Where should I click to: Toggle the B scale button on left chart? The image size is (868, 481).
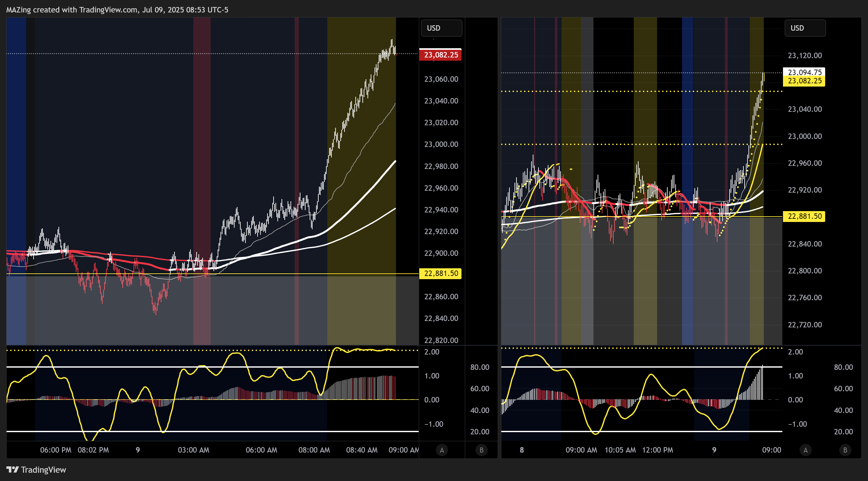click(x=482, y=450)
